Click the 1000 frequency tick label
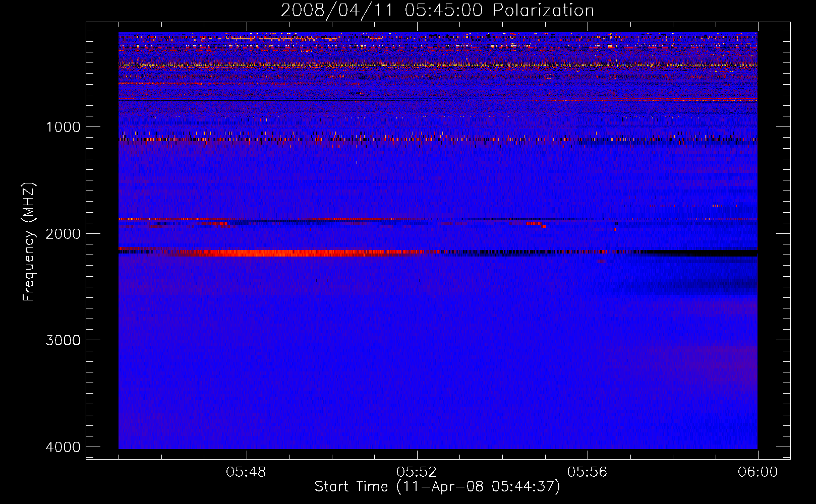The height and width of the screenshot is (504, 816). point(63,127)
